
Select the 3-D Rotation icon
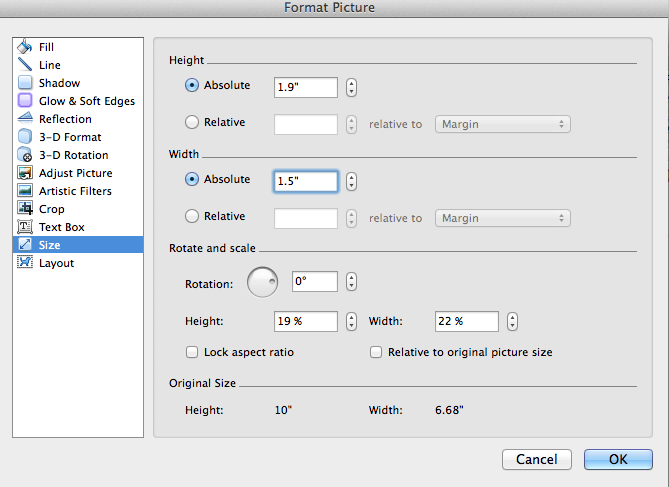point(25,155)
